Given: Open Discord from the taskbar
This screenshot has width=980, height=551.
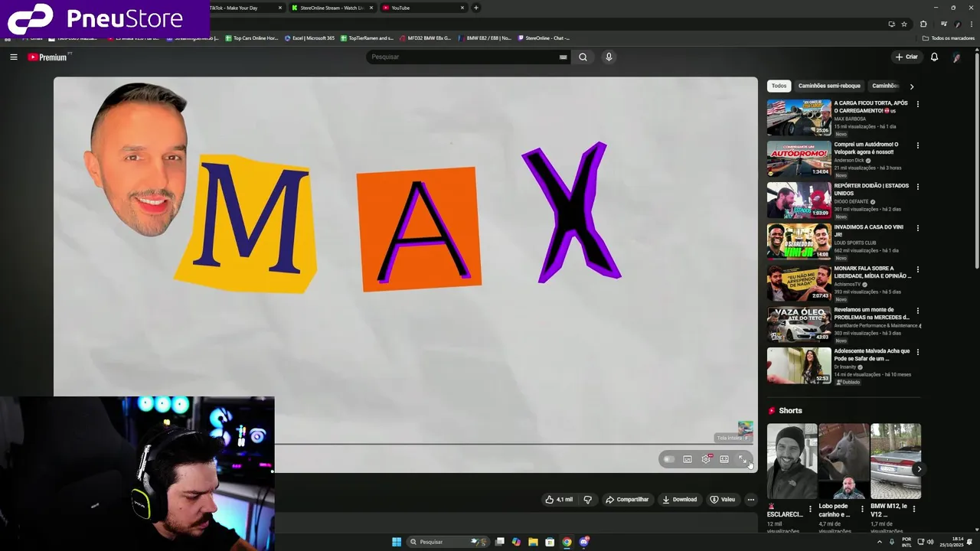Looking at the screenshot, I should click(584, 542).
